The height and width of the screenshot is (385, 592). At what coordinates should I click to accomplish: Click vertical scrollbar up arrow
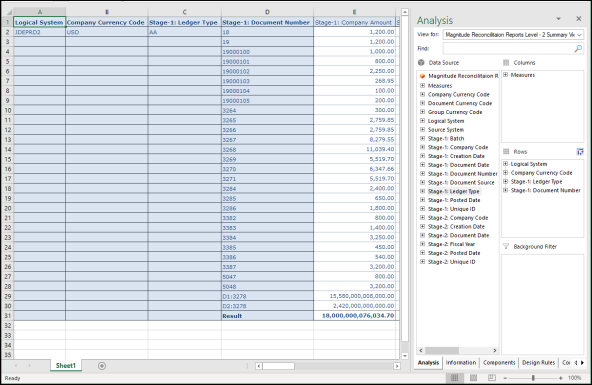(x=405, y=12)
